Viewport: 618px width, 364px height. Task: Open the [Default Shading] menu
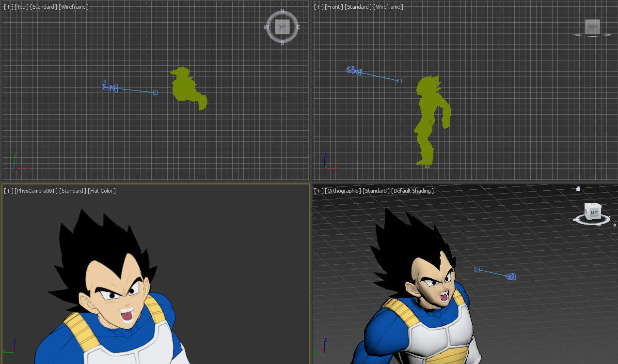point(412,191)
